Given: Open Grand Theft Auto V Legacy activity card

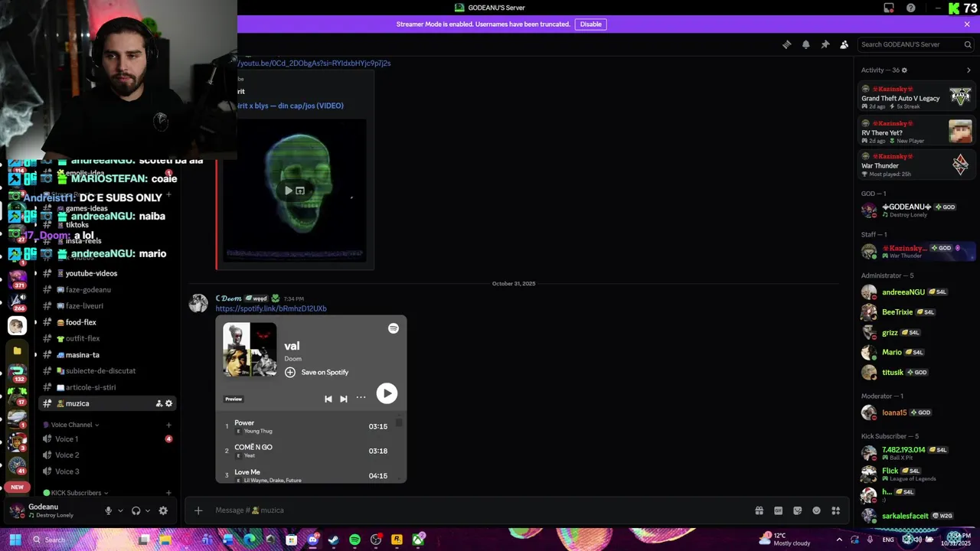Looking at the screenshot, I should [x=916, y=97].
